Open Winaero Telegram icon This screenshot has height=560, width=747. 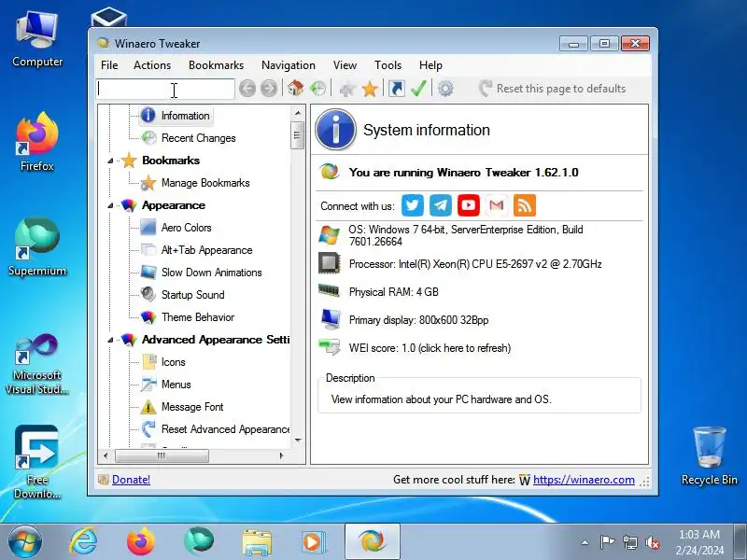pos(441,205)
